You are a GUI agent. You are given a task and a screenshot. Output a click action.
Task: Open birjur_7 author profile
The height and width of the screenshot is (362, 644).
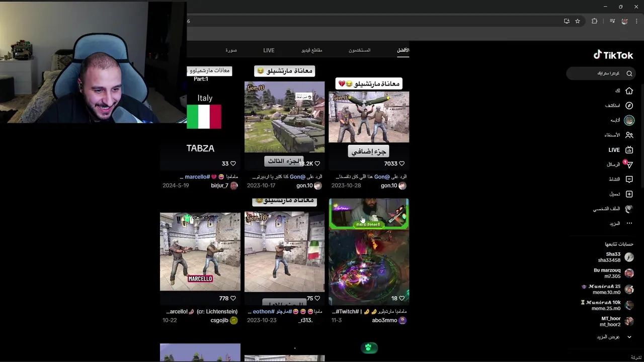(x=224, y=186)
